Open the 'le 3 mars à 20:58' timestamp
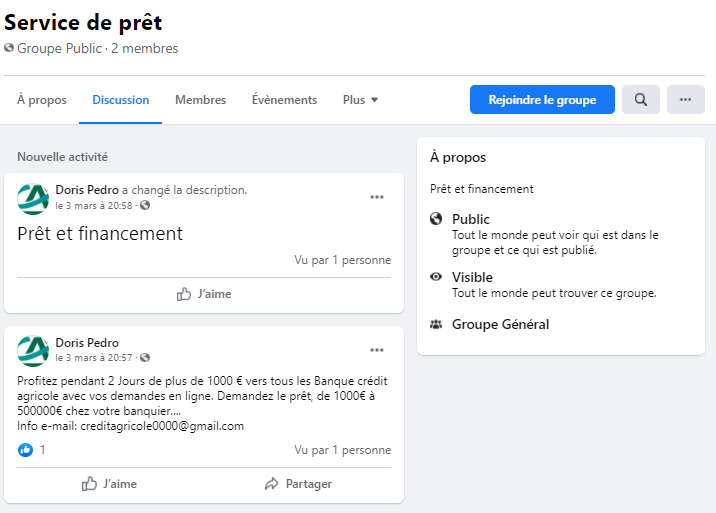Screen dimensions: 716x513 pyautogui.click(x=95, y=205)
